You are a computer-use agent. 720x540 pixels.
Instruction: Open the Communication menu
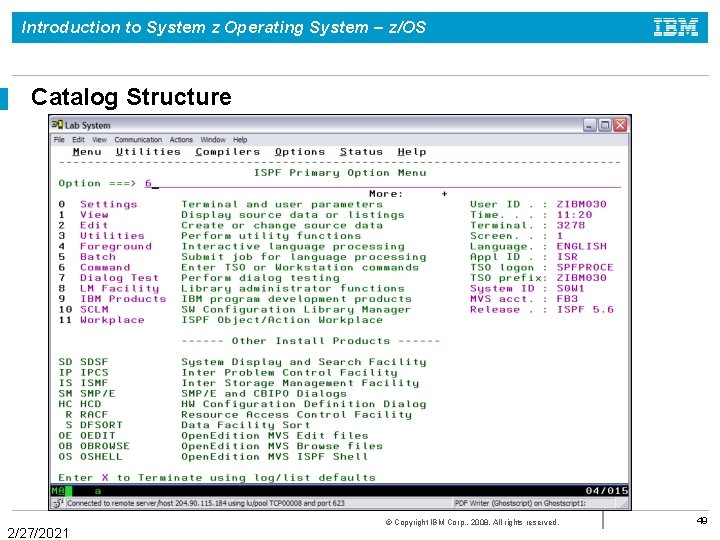click(x=138, y=140)
